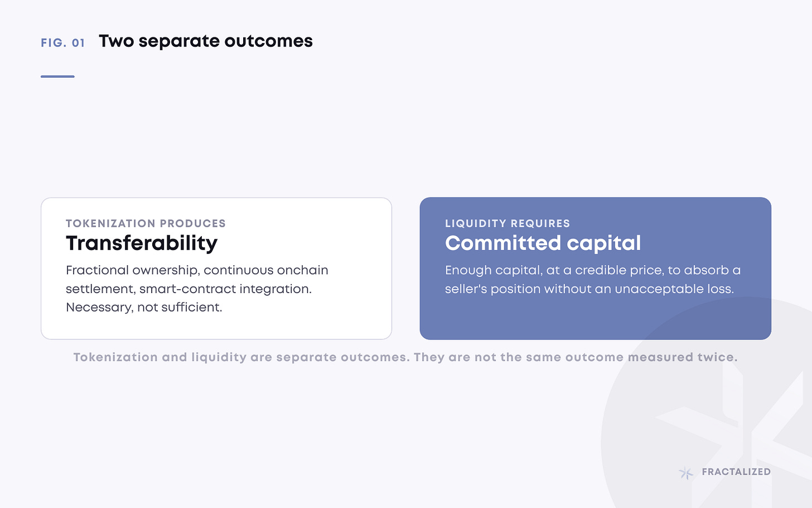
Task: Select the blue Committed capital card
Action: click(x=596, y=269)
